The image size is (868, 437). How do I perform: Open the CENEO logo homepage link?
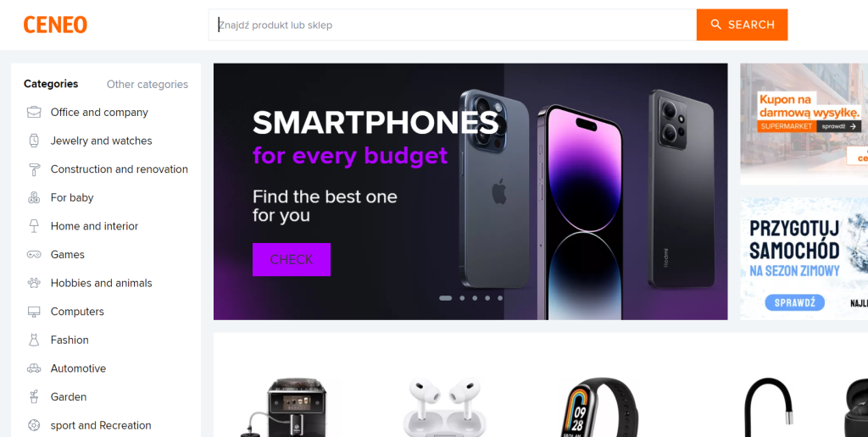pos(55,25)
